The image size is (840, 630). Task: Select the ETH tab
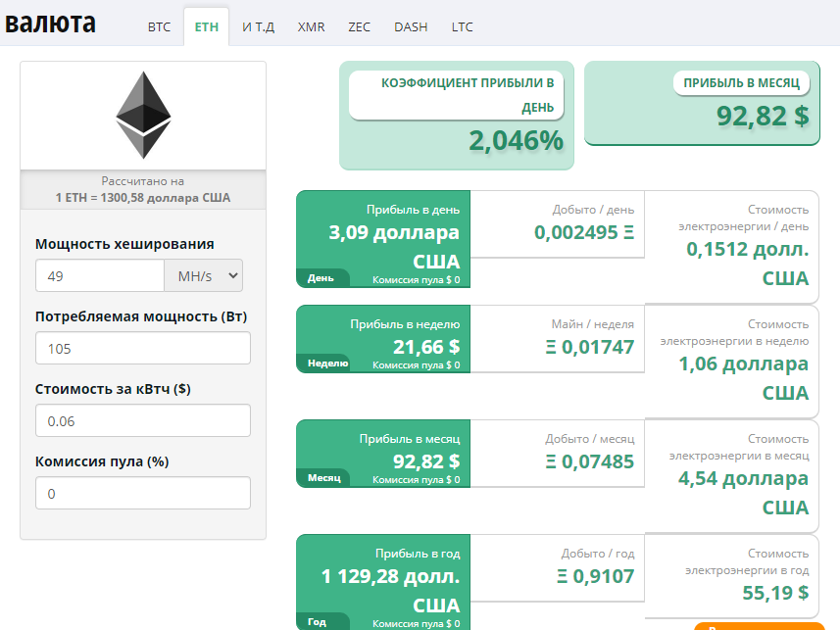(x=206, y=27)
